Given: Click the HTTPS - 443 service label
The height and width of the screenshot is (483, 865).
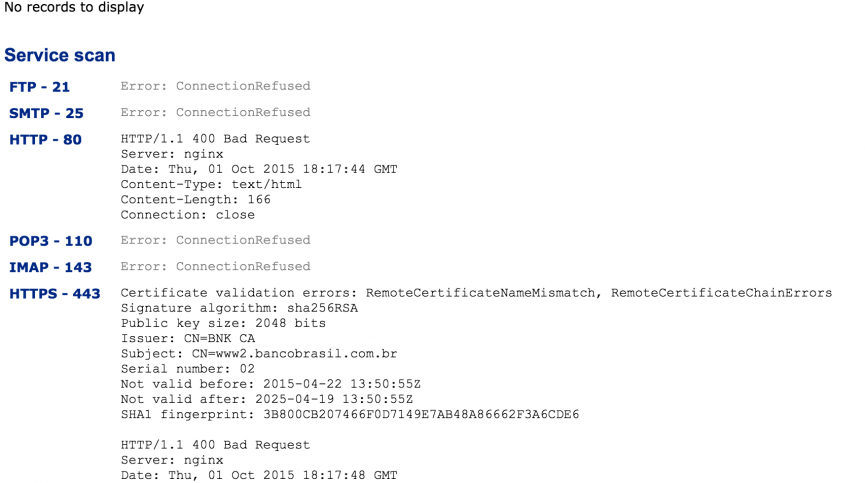Looking at the screenshot, I should (x=55, y=294).
